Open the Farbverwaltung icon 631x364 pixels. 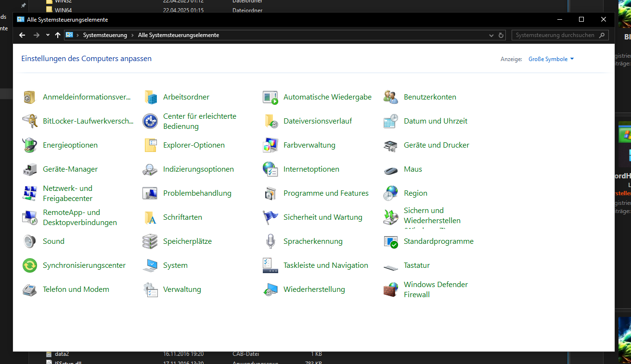point(270,145)
